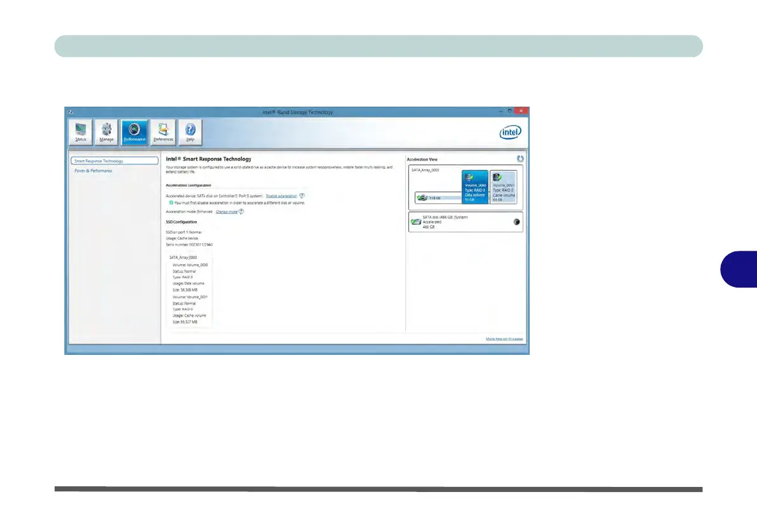Screen dimensions: 757x532
Task: Click the Disable acceleration link
Action: [x=281, y=196]
